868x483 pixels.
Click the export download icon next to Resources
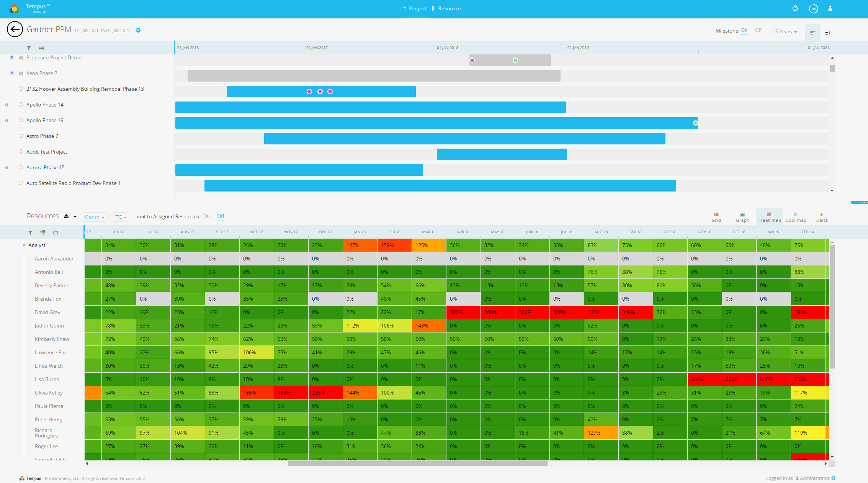[66, 216]
